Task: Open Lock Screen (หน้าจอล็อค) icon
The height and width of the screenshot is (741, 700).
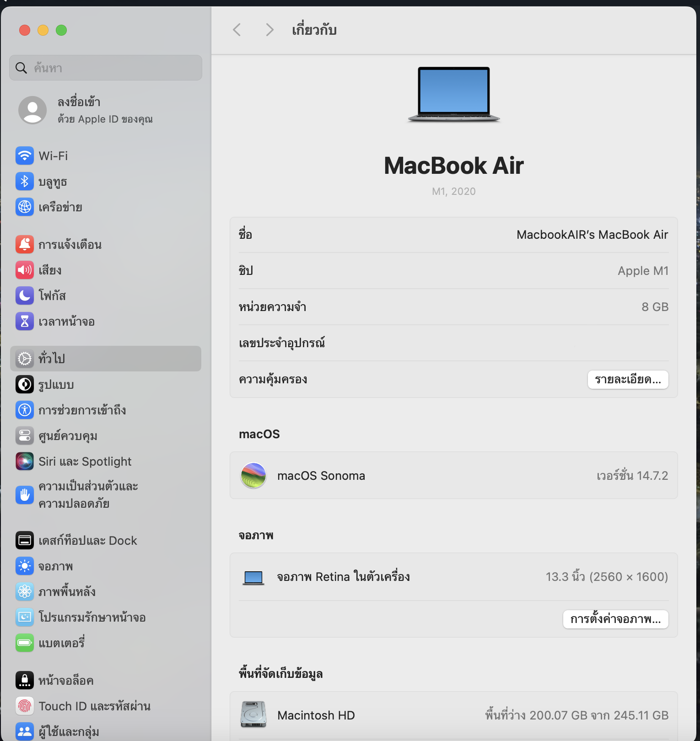Action: click(x=25, y=680)
